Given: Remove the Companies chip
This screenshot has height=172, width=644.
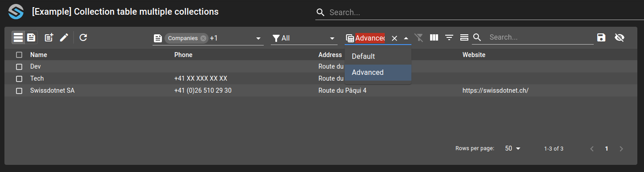Looking at the screenshot, I should (203, 38).
